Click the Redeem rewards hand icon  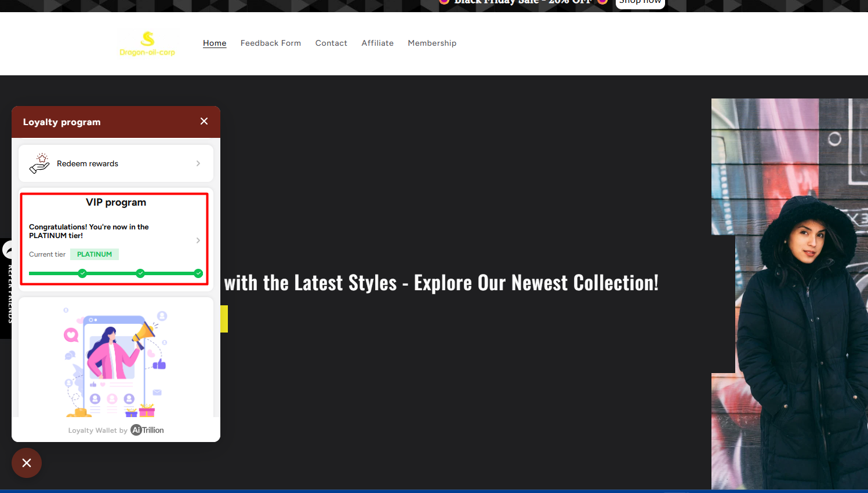[x=39, y=163]
